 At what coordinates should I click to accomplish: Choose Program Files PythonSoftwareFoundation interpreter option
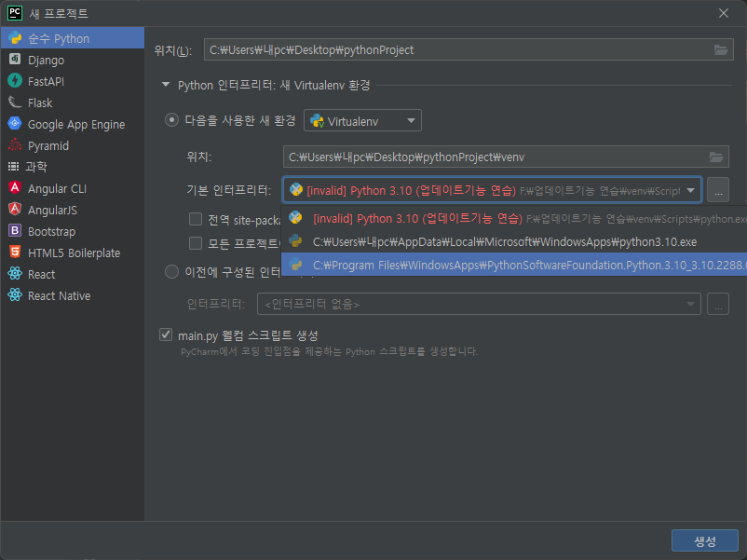pyautogui.click(x=514, y=265)
